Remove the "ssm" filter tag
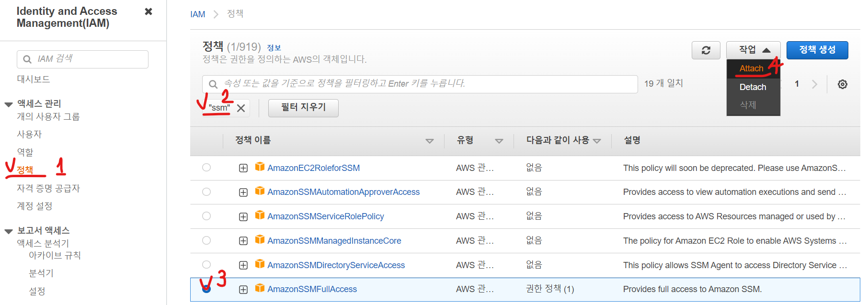The height and width of the screenshot is (305, 868). click(241, 108)
